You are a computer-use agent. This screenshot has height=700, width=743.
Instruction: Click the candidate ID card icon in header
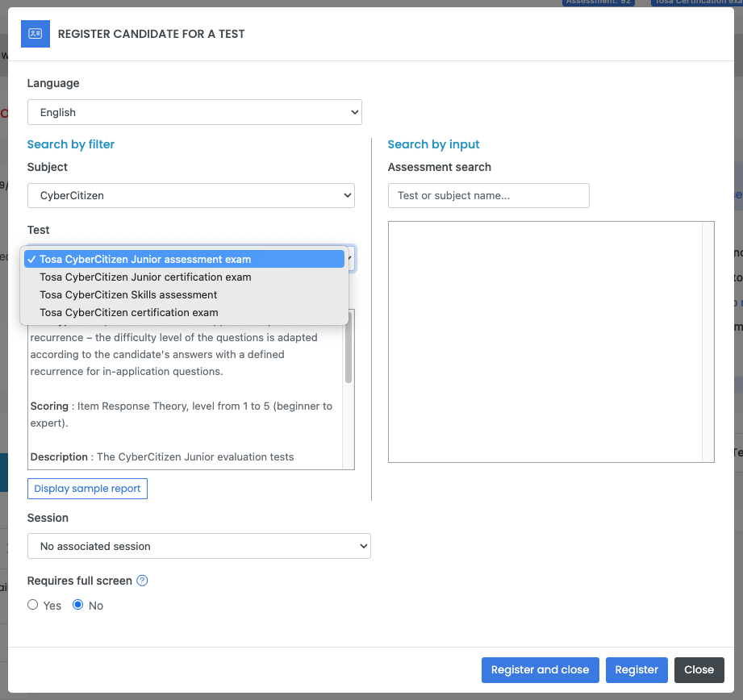[35, 34]
